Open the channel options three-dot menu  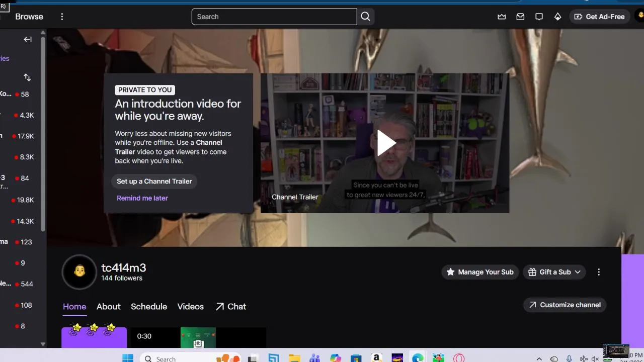coord(599,272)
